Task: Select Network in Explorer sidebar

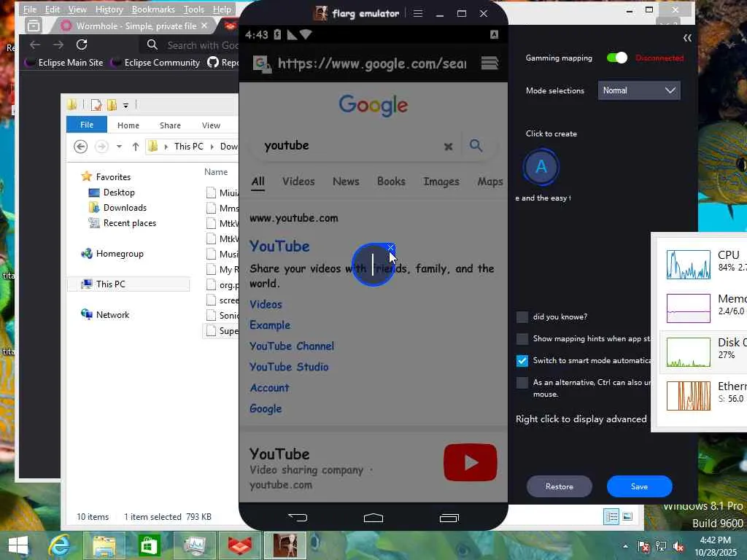Action: tap(112, 315)
